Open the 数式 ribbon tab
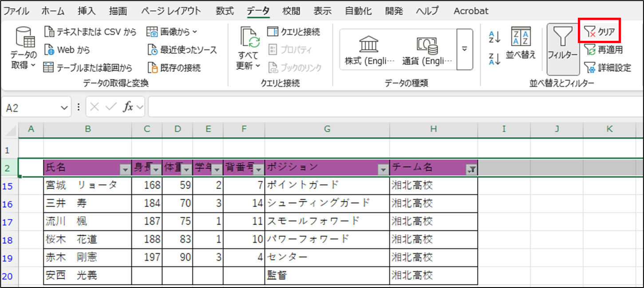644x288 pixels. [225, 11]
